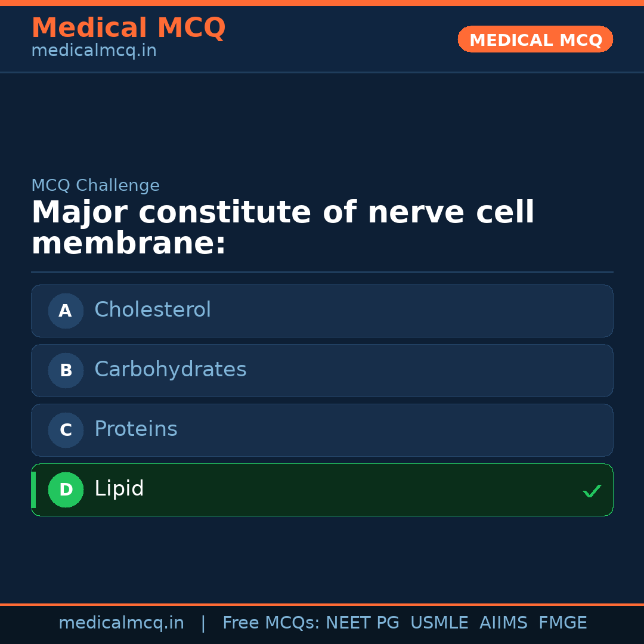The width and height of the screenshot is (644, 644).
Task: Open the NEET PG section in the footer
Action: (x=362, y=622)
